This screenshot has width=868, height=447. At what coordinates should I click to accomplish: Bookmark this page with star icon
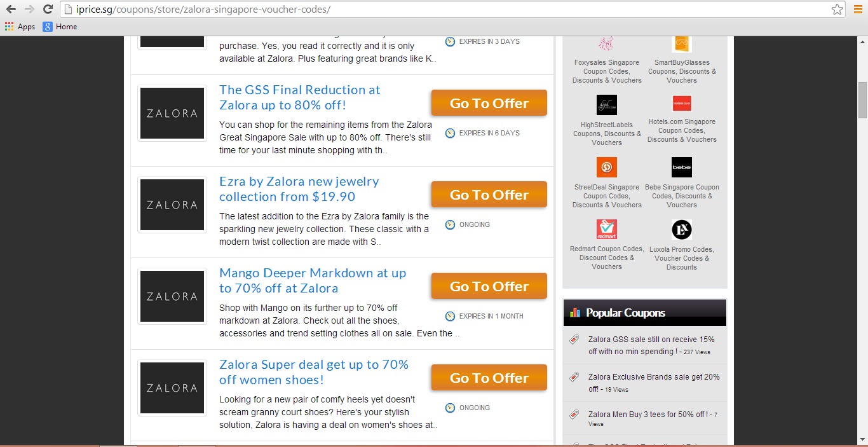(837, 9)
